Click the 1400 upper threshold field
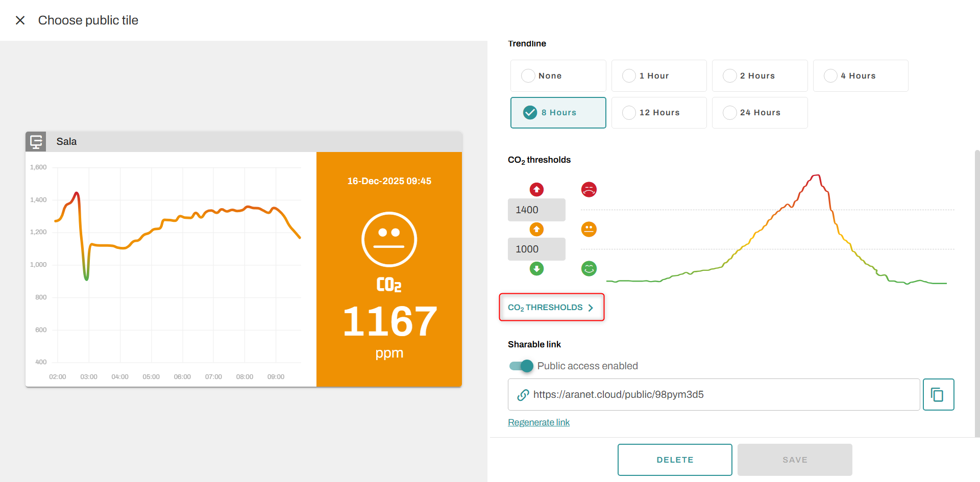 click(x=536, y=210)
